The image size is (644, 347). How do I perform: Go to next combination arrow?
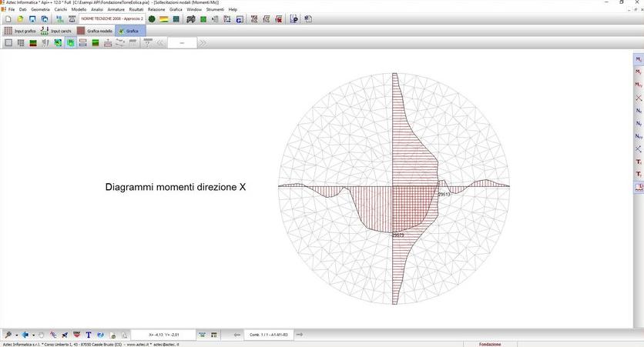[x=299, y=335]
